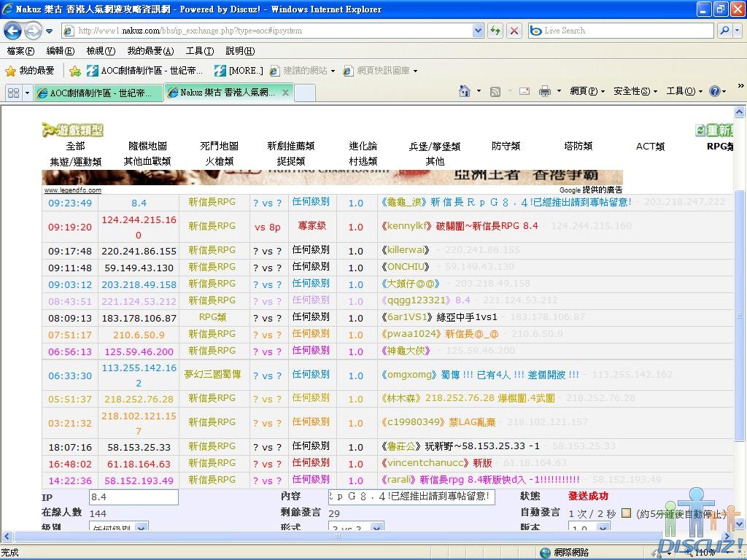Open Favorites center via star 我的最愛
747x560 pixels.
pos(30,71)
